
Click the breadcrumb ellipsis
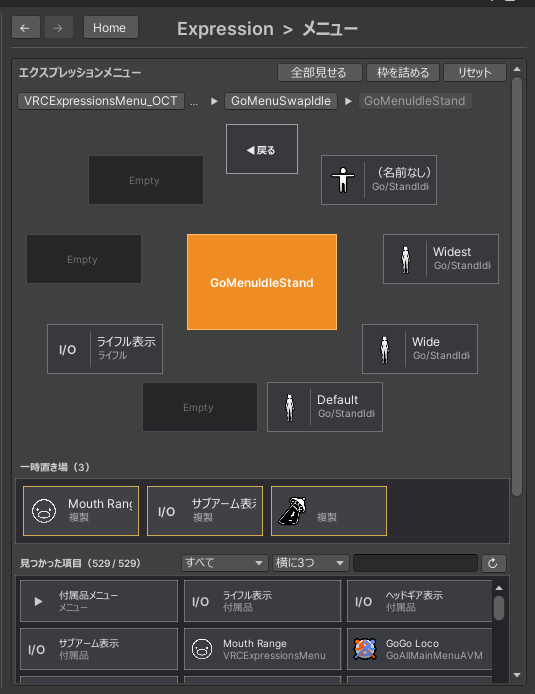click(194, 102)
